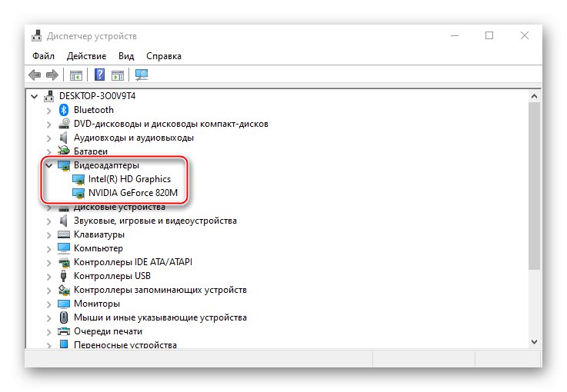
Task: Select Звуковые, игровые и видеоустройства label
Action: coord(155,221)
